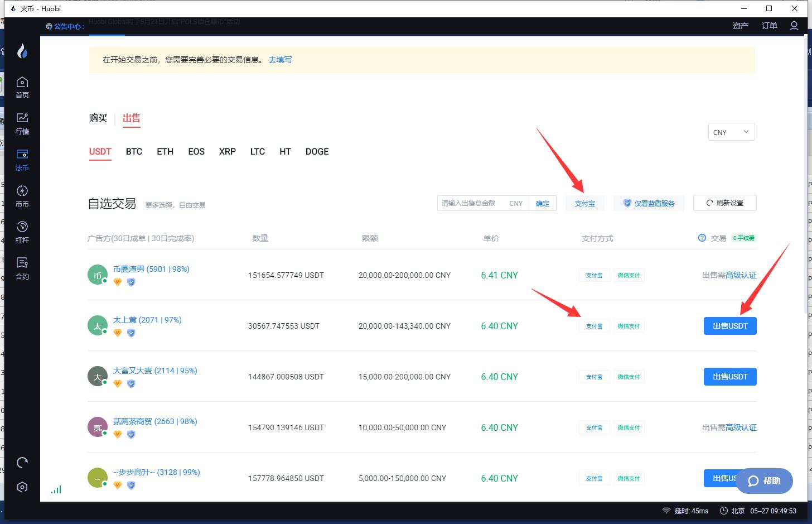Viewport: 812px width, 524px height.
Task: Open 杠杆 margin sidebar icon
Action: click(22, 232)
